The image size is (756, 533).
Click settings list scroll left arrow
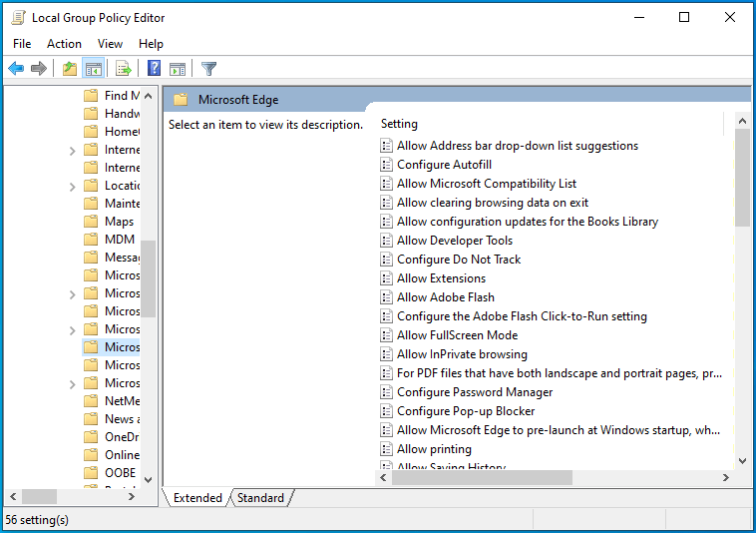383,477
